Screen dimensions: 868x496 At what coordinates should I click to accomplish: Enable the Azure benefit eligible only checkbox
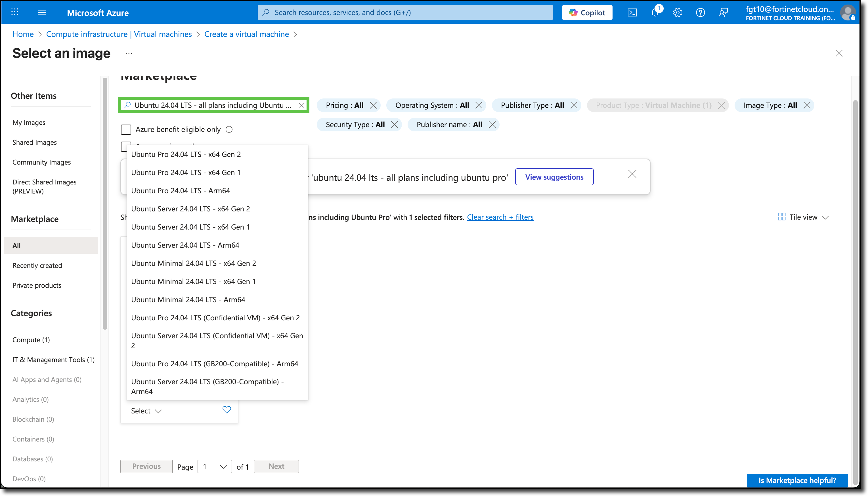pyautogui.click(x=126, y=129)
